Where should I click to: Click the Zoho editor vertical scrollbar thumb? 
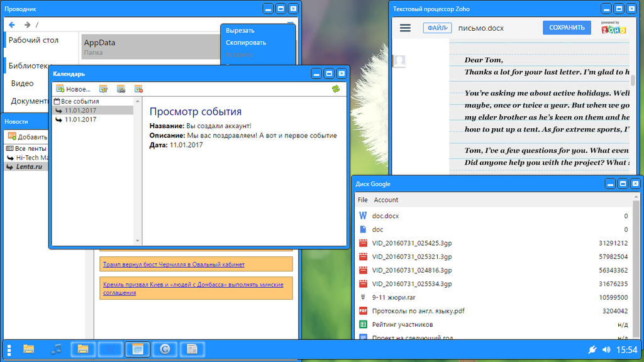pos(633,80)
